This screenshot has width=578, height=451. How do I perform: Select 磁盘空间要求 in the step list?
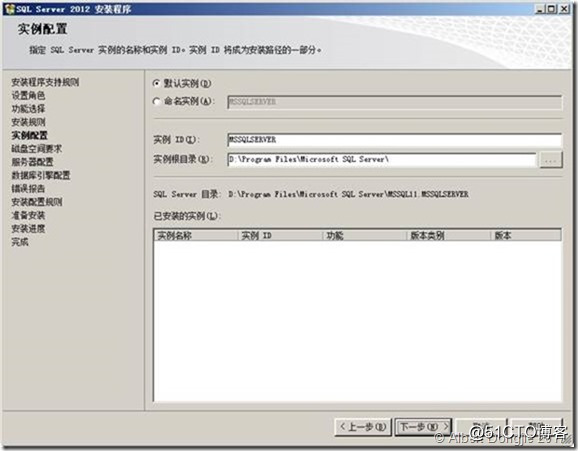coord(36,149)
